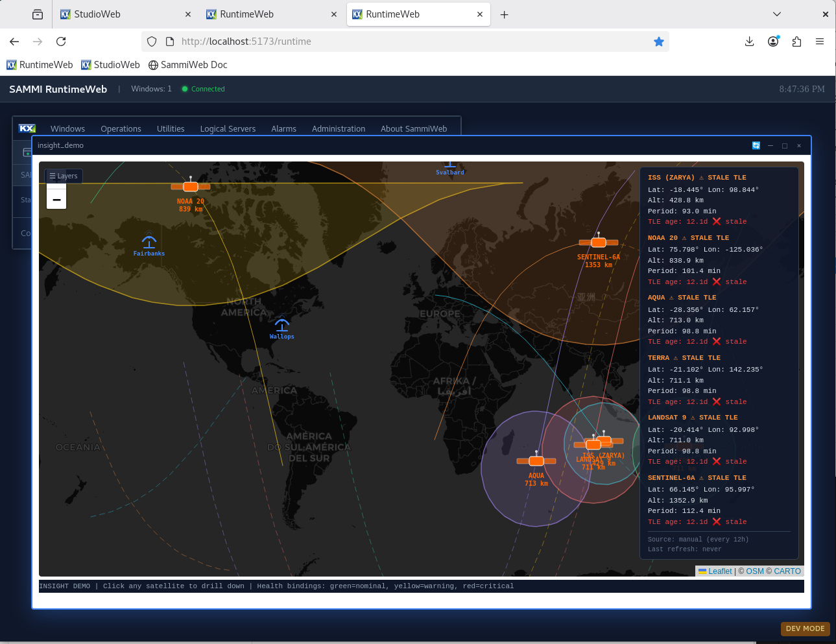Open the Firefox recent-tabs view icon
Viewport: 836px width, 644px height.
tap(38, 14)
